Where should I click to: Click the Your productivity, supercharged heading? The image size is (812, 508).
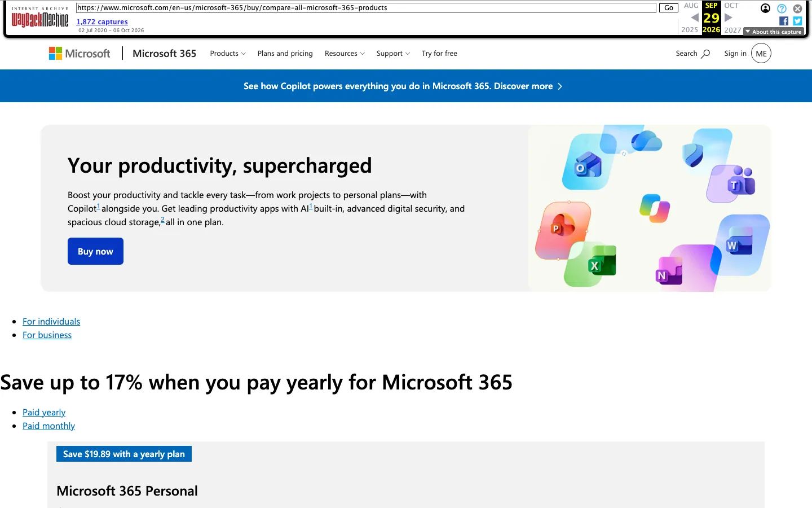220,166
